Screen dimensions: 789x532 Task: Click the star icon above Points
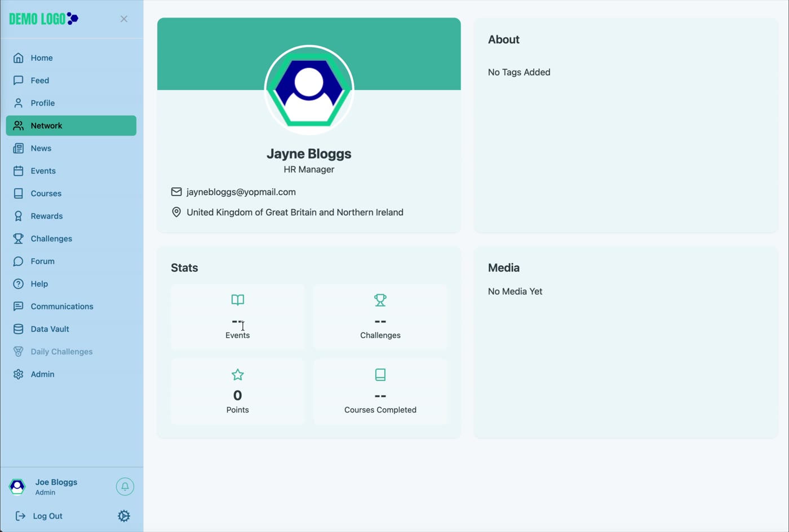(x=238, y=374)
